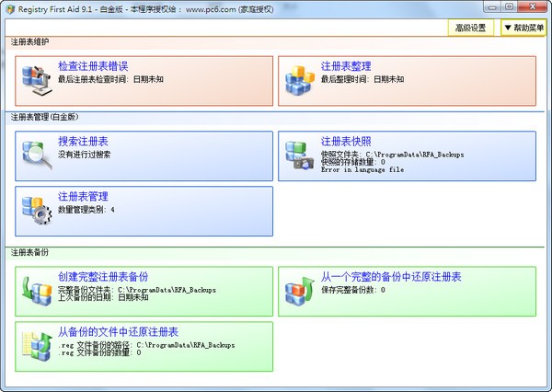This screenshot has height=392, width=552.
Task: Click the 最后整理时间 text
Action: pos(362,79)
